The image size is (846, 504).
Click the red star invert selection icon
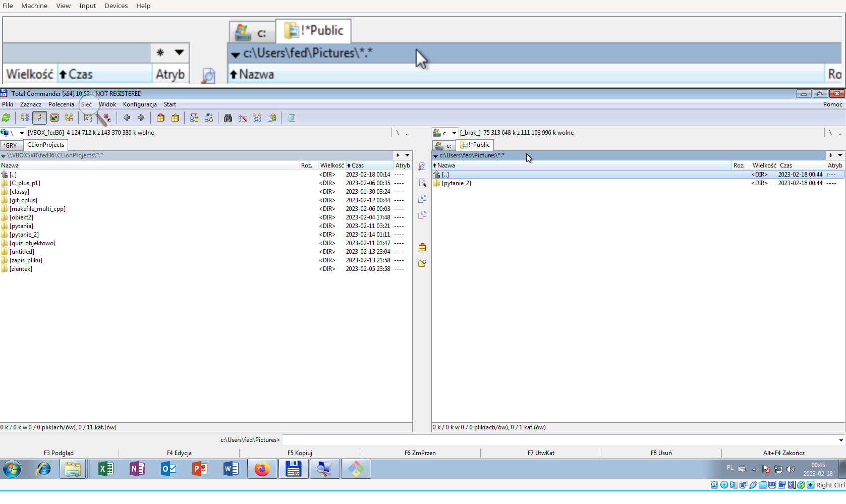[x=106, y=118]
